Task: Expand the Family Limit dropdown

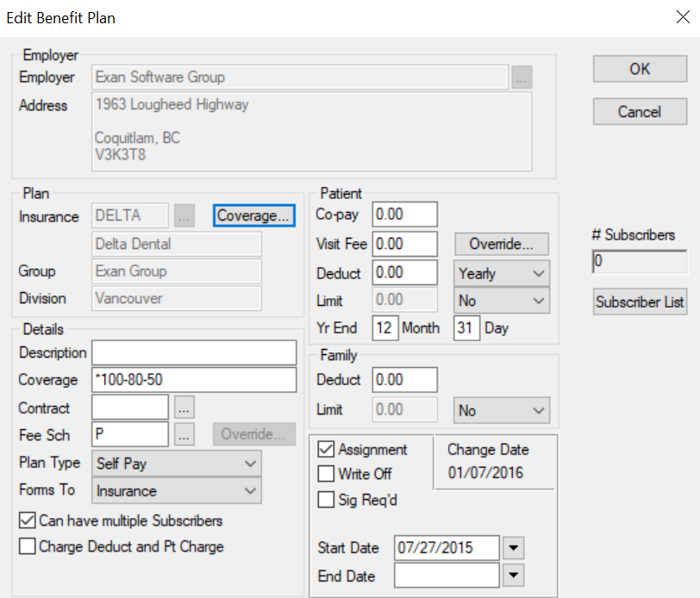Action: 502,411
